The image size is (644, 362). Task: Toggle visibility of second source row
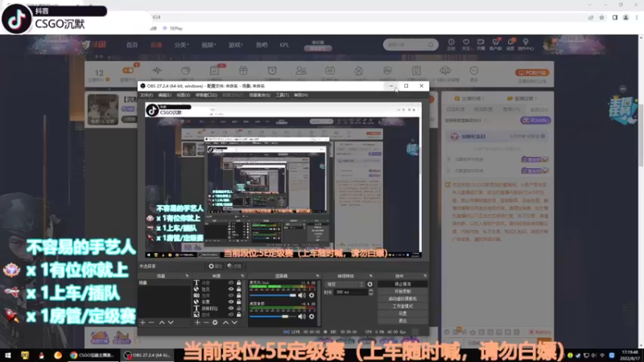[231, 289]
